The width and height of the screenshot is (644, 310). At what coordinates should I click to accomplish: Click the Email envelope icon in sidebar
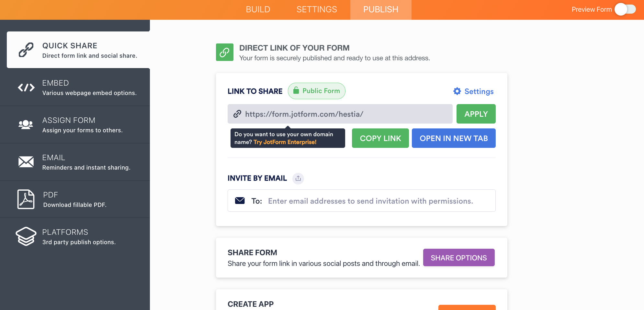click(26, 162)
